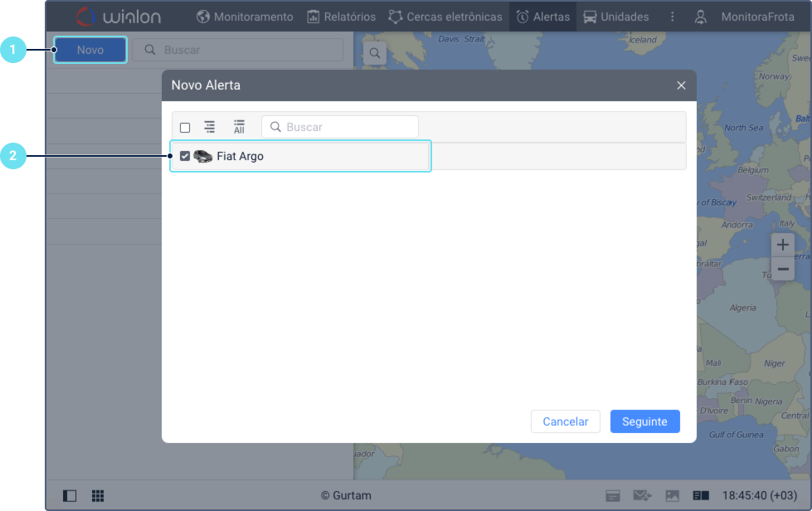Toggle the side panel layout icon
Screen dimensions: 812x511
point(70,495)
